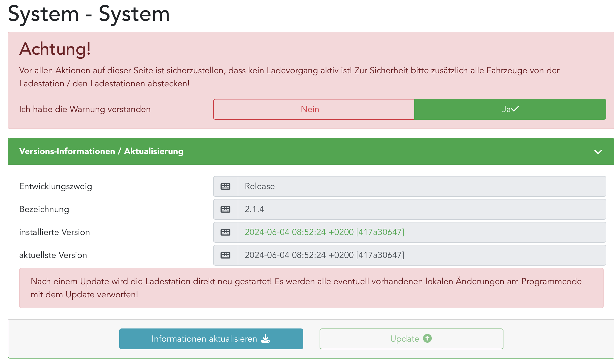Click keyboard icon beside Entwicklungszweig field
This screenshot has width=614, height=364.
click(x=225, y=186)
